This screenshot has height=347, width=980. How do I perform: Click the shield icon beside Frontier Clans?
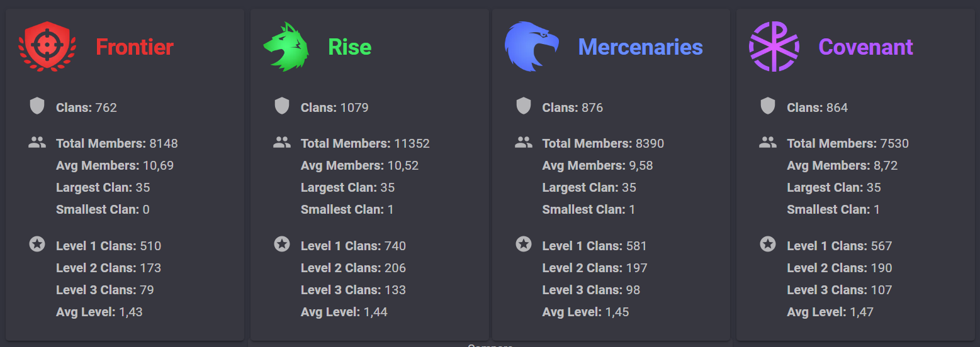(37, 106)
